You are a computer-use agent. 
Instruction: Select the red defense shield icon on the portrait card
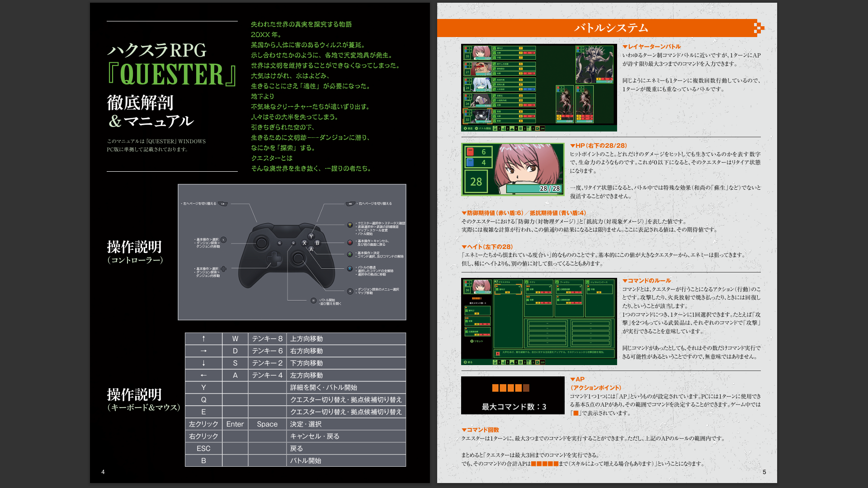coord(470,153)
